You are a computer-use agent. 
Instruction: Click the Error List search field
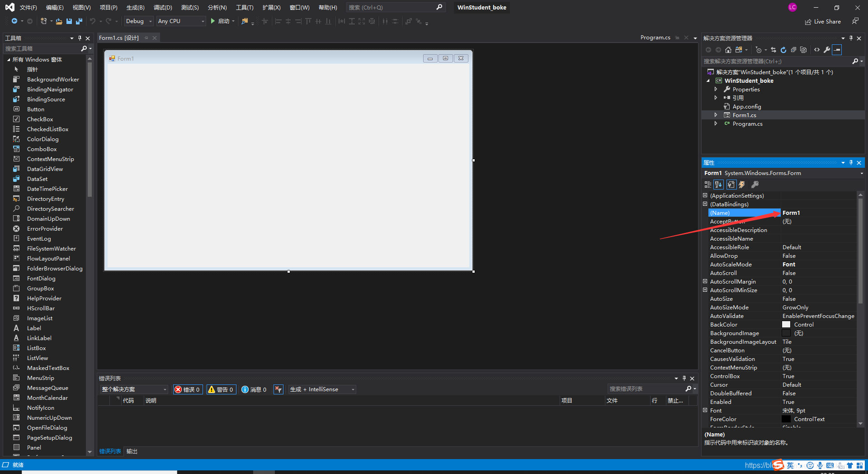click(x=646, y=389)
